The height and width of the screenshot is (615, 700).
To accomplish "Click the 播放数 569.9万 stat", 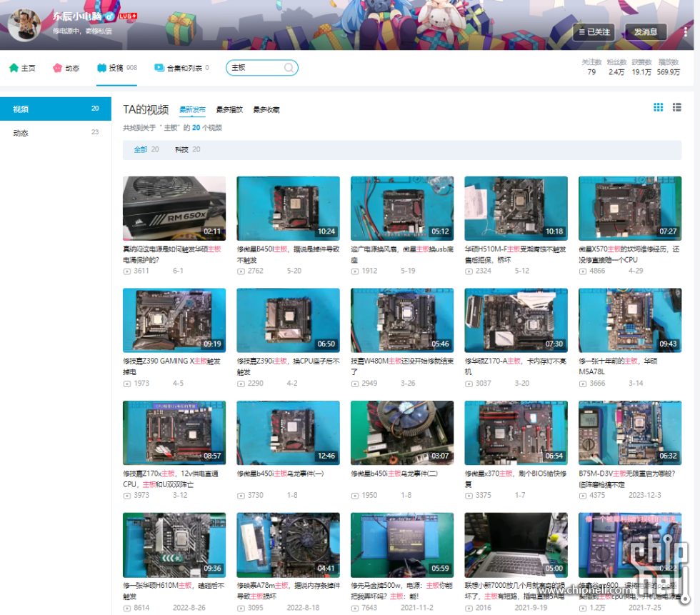I will click(x=669, y=67).
